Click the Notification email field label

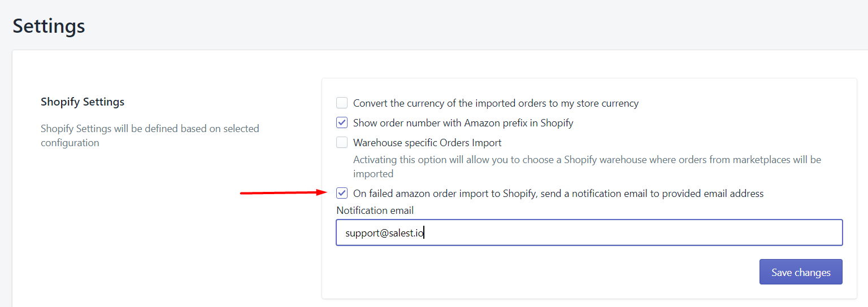coord(375,210)
